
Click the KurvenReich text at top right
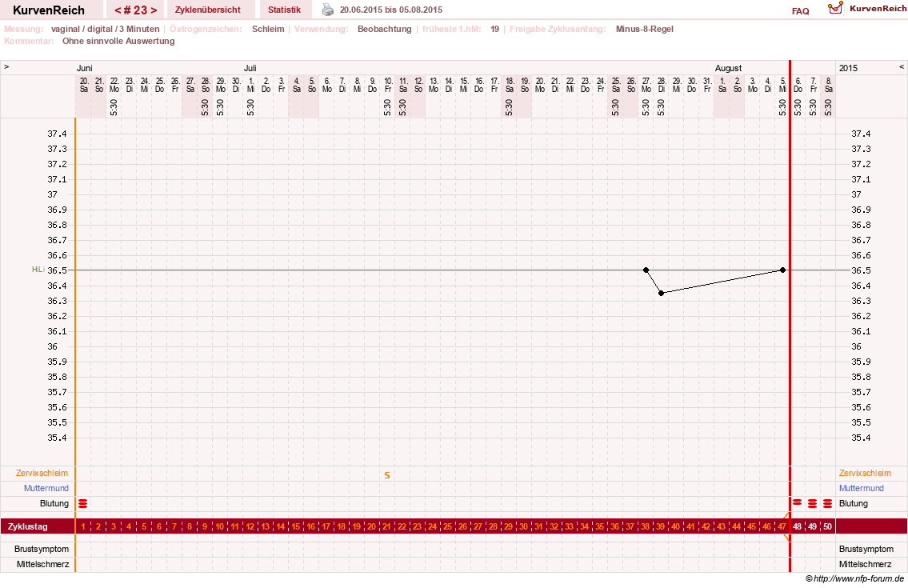878,9
